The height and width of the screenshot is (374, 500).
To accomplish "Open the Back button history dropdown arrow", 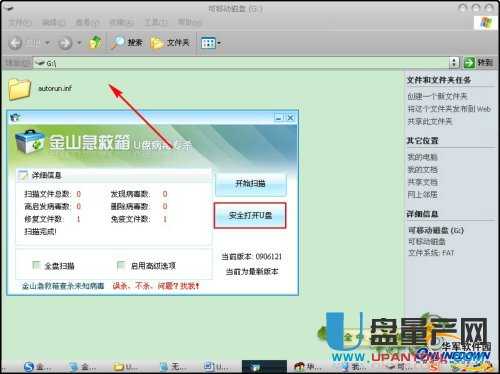I will pyautogui.click(x=47, y=43).
